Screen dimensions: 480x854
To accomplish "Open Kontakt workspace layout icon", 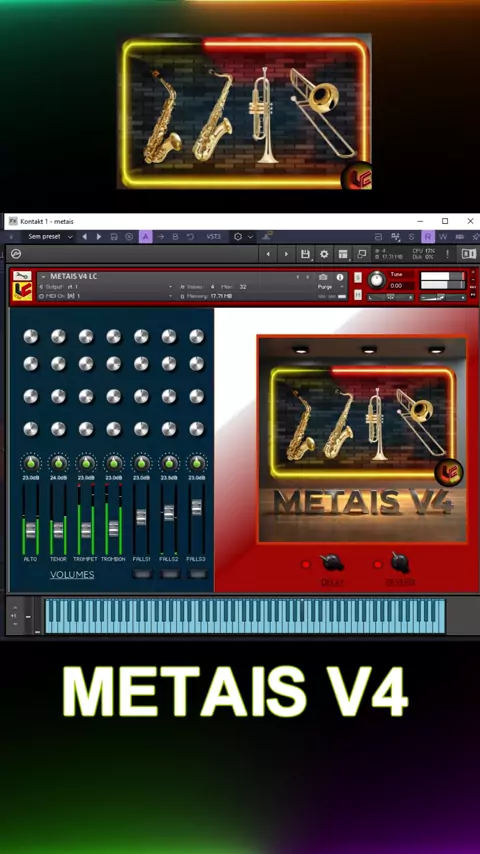I will point(343,254).
